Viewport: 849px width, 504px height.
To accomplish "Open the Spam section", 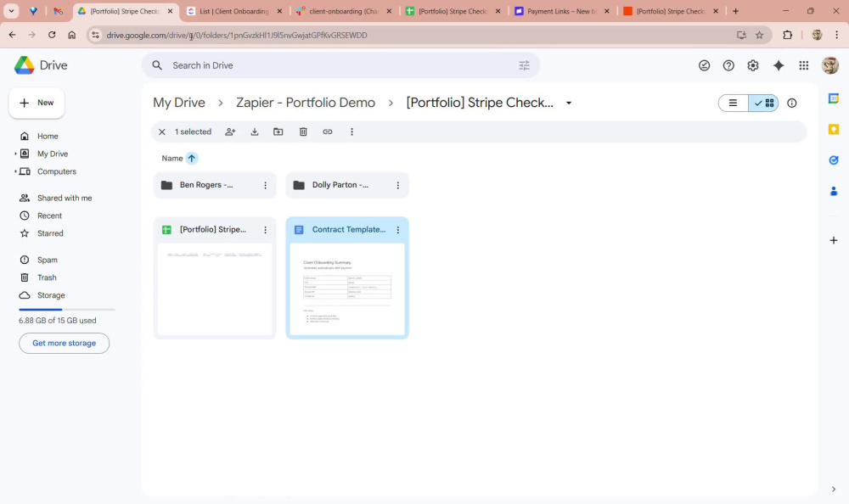I will point(47,260).
